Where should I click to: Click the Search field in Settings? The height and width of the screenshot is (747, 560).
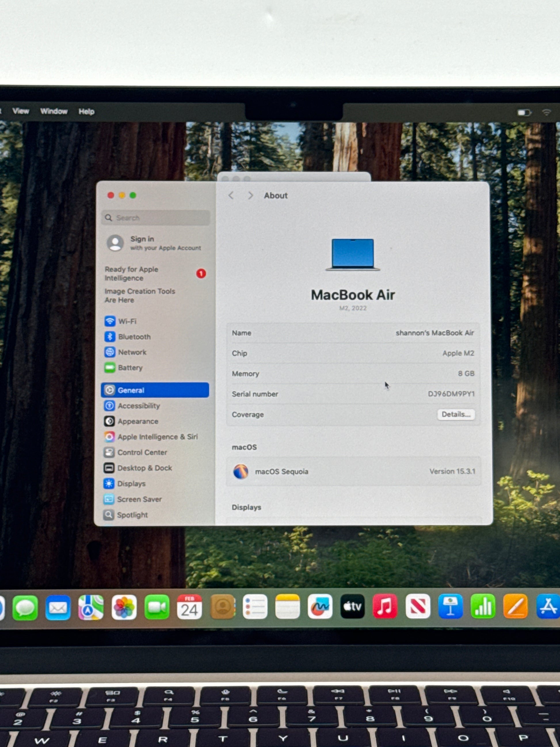coord(155,218)
